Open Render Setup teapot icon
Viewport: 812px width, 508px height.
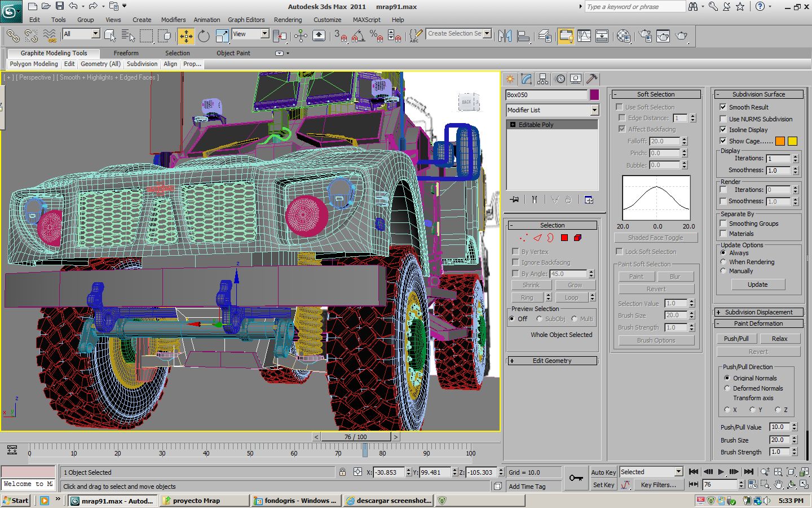pos(645,36)
